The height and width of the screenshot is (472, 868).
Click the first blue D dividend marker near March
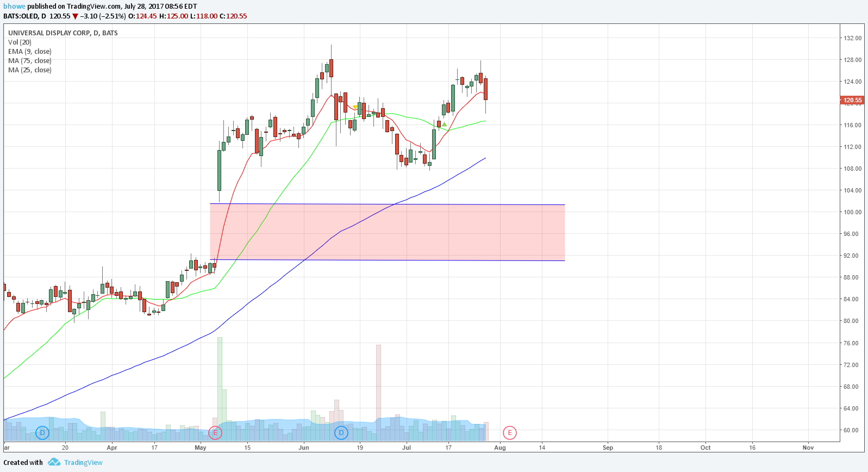(42, 433)
